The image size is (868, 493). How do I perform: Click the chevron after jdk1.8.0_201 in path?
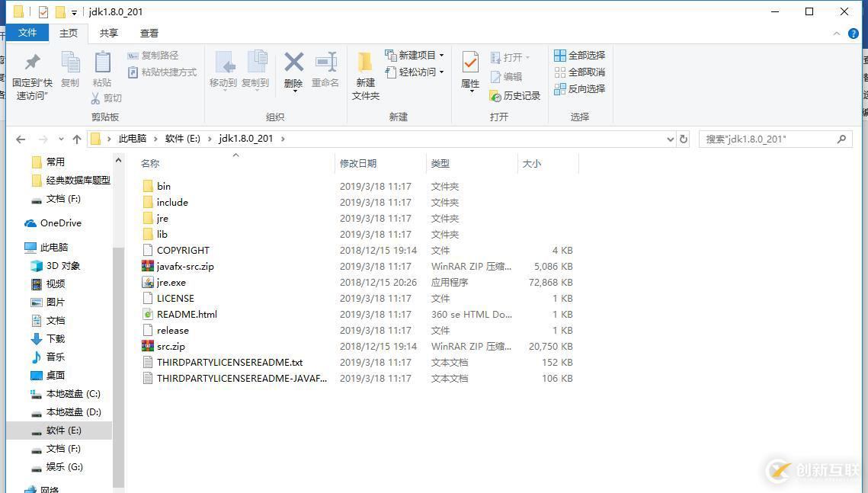[283, 139]
